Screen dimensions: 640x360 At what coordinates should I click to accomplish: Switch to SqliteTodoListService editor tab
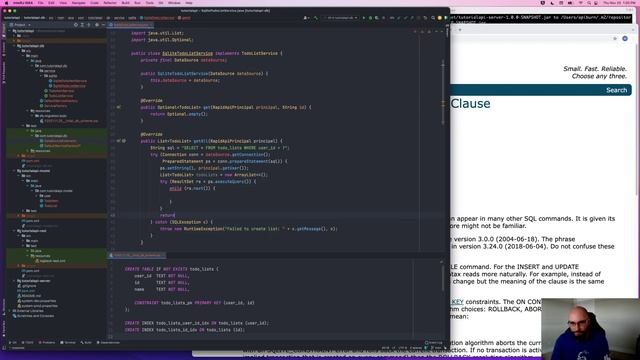coord(131,25)
